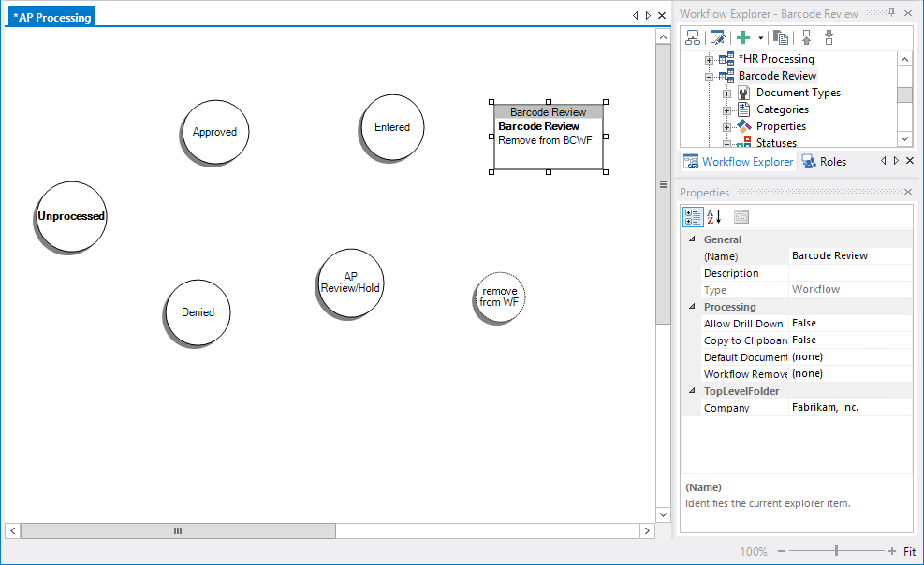Click the move down arrow icon
This screenshot has height=565, width=924.
pyautogui.click(x=829, y=37)
